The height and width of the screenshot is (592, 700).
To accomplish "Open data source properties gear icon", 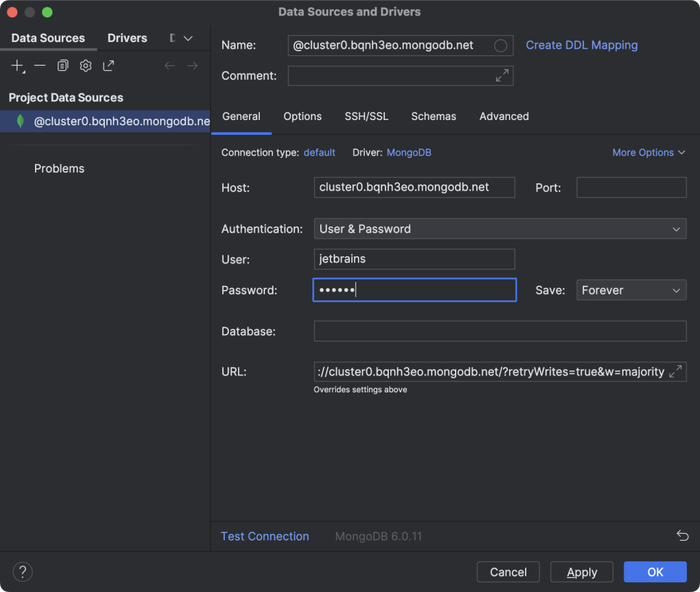I will click(86, 66).
